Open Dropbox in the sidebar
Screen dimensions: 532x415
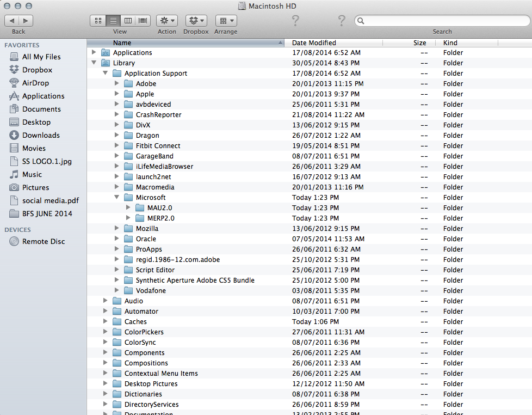(37, 70)
